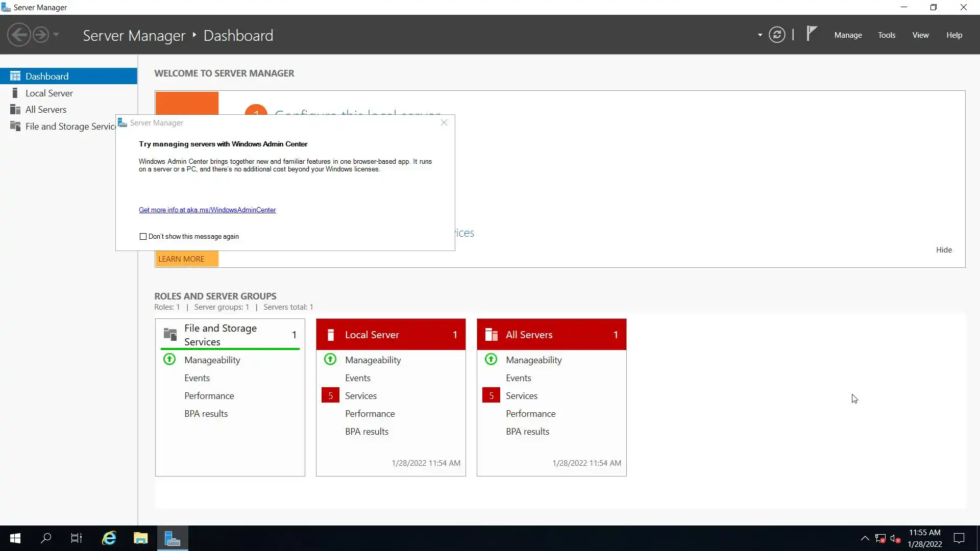980x551 pixels.
Task: Hide the welcome tile
Action: pos(944,249)
